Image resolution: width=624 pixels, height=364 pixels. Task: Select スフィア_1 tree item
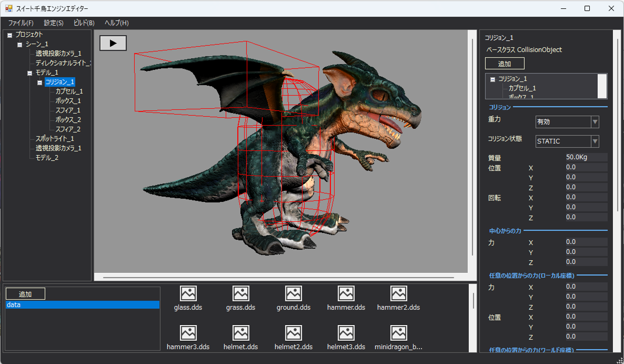[x=68, y=110]
